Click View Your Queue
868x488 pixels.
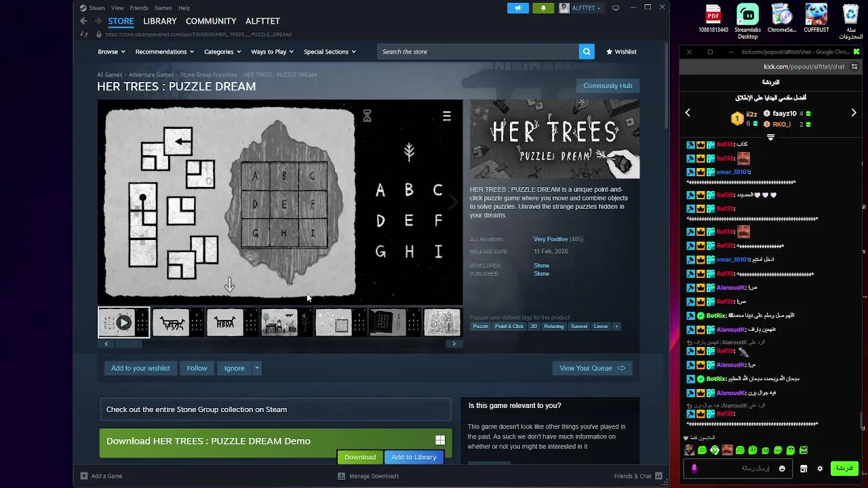[592, 368]
